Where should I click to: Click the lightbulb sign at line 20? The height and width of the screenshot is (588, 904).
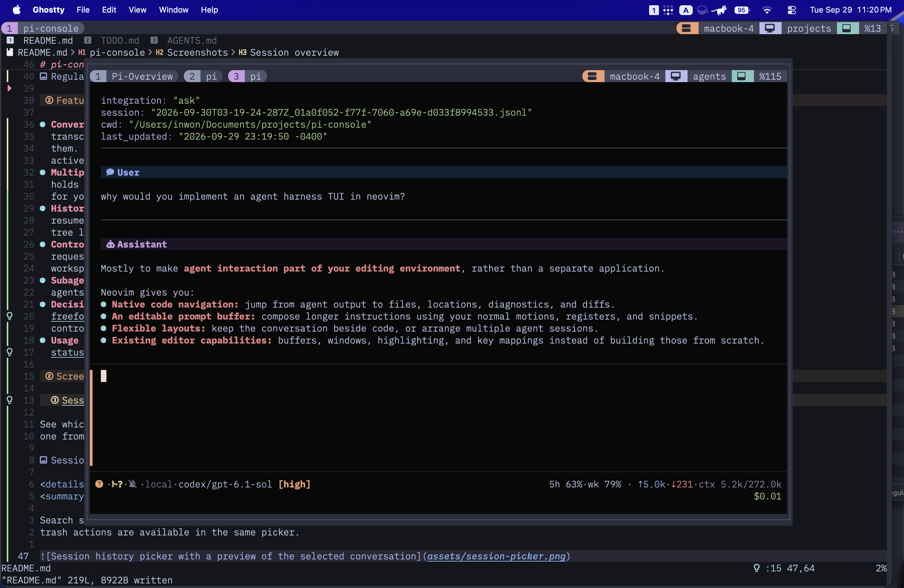10,316
